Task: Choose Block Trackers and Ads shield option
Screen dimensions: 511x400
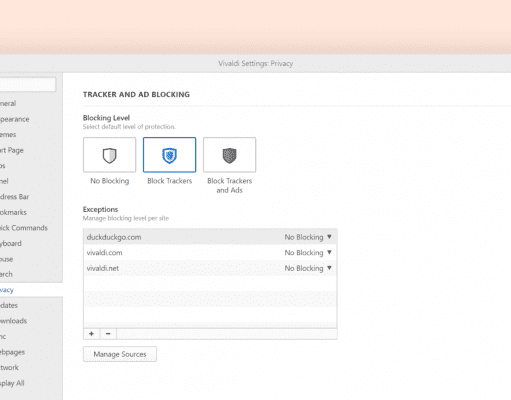Action: [229, 155]
